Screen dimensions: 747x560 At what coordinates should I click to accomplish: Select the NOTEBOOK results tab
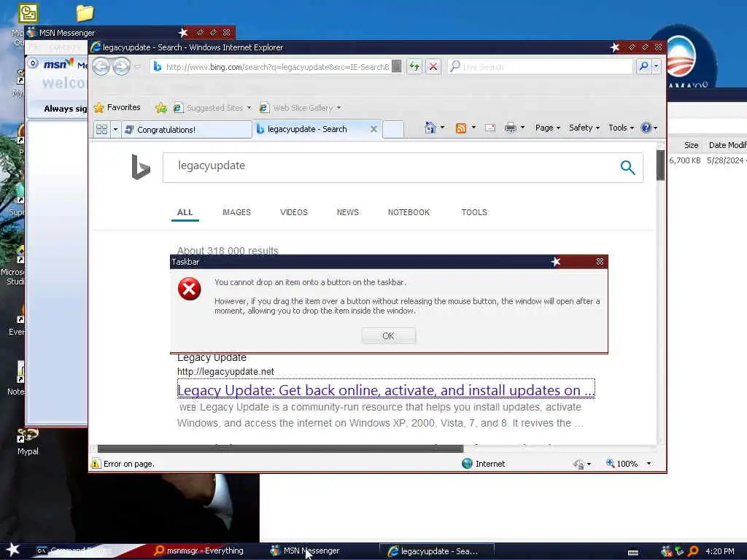point(409,212)
